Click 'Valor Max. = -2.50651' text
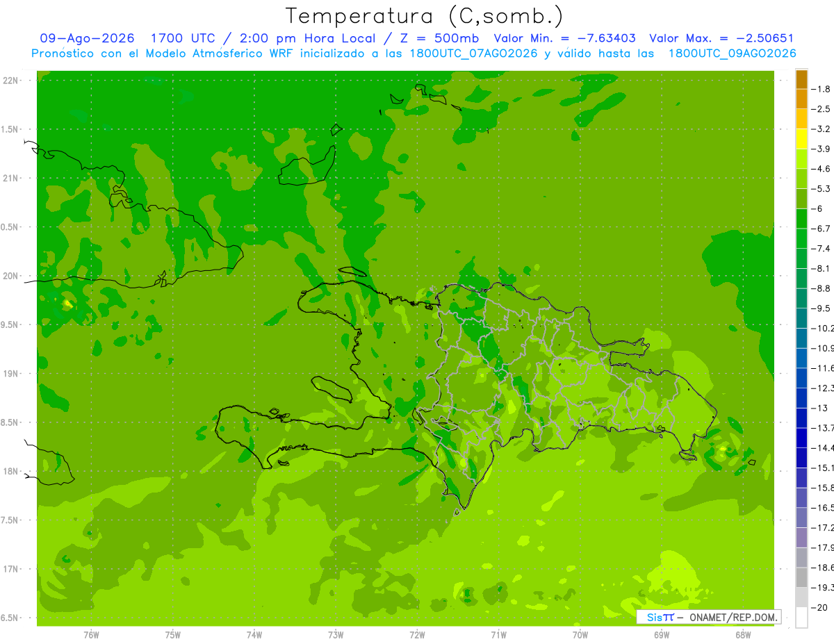 pyautogui.click(x=721, y=38)
